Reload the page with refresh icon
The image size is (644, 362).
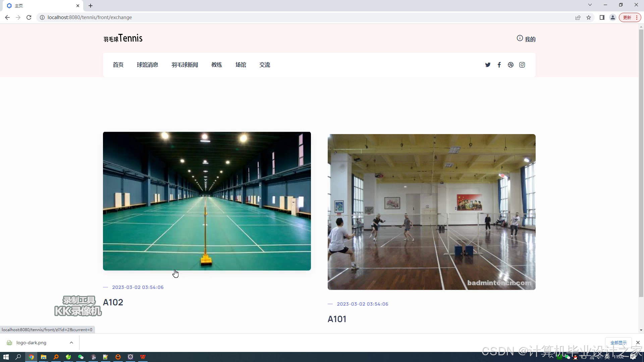pyautogui.click(x=29, y=17)
